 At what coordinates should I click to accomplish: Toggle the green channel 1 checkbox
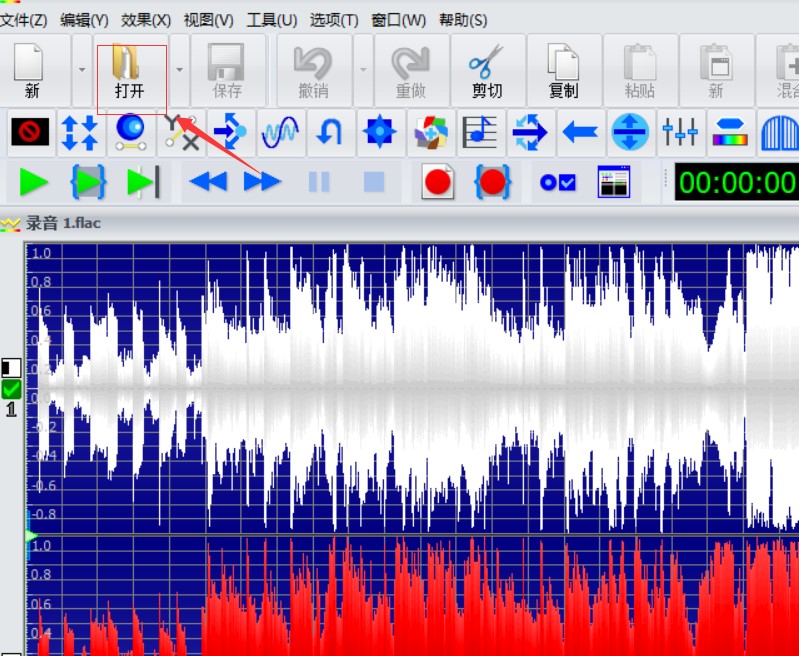click(x=11, y=389)
